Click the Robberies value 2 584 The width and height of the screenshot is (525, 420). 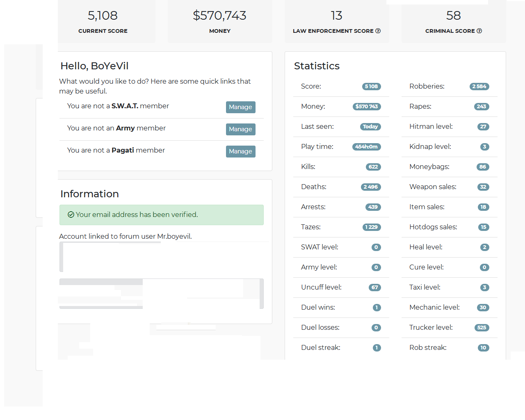point(479,87)
